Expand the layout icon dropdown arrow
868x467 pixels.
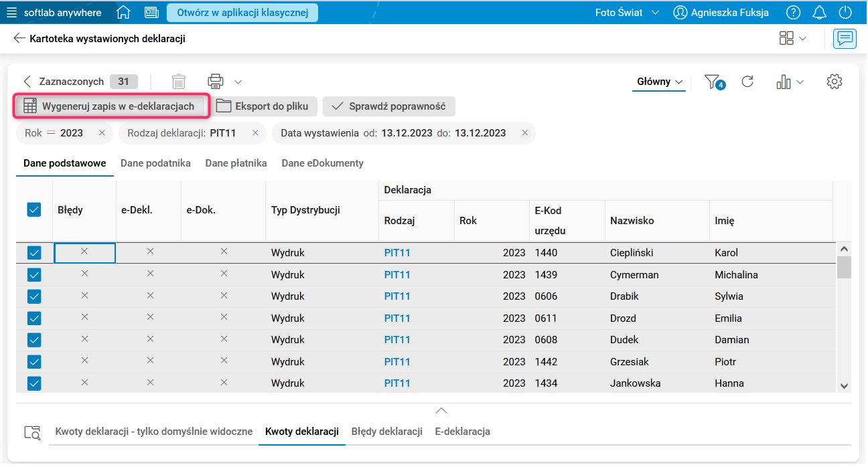point(802,39)
